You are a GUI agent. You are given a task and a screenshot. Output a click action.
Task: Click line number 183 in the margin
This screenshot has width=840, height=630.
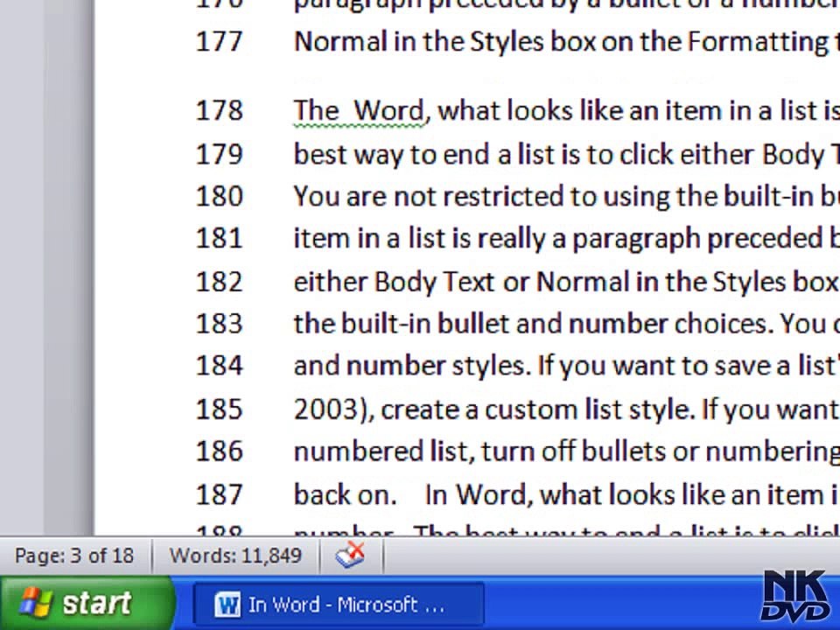point(219,324)
